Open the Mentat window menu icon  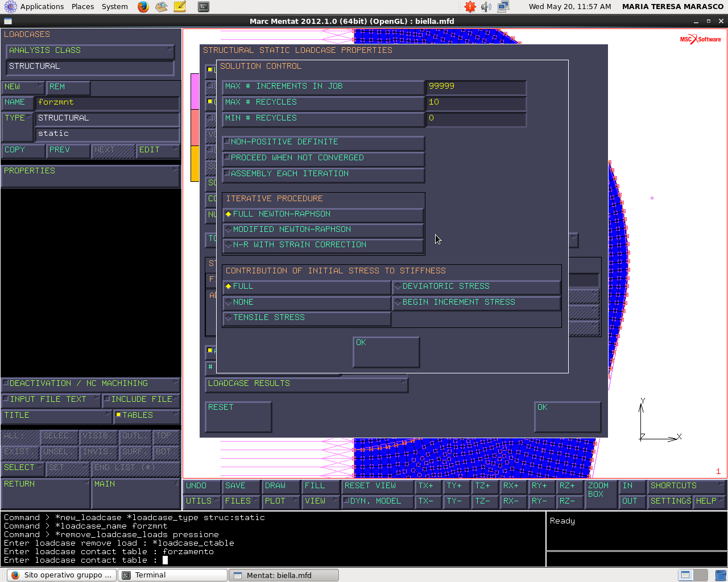pyautogui.click(x=7, y=21)
